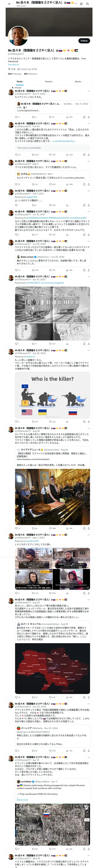Open more menu on Feb 7, 2021 post
The width and height of the screenshot is (98, 868).
(x=89, y=191)
